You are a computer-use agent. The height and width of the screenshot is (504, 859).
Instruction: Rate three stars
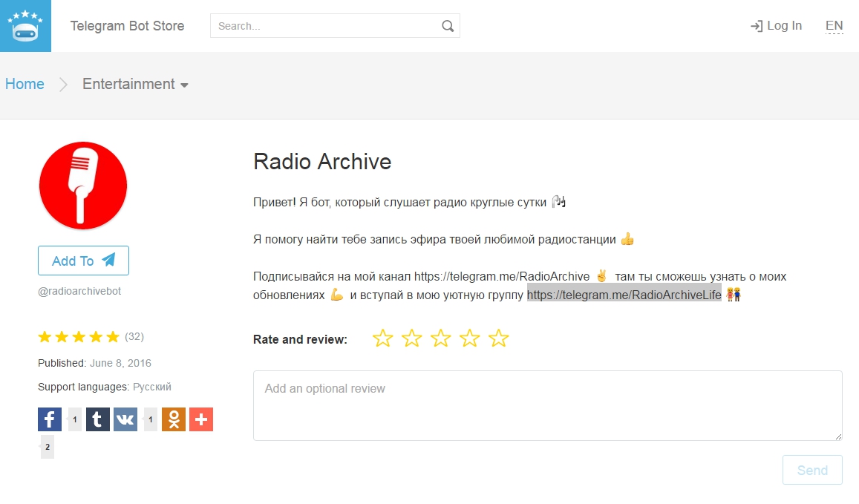tap(440, 338)
